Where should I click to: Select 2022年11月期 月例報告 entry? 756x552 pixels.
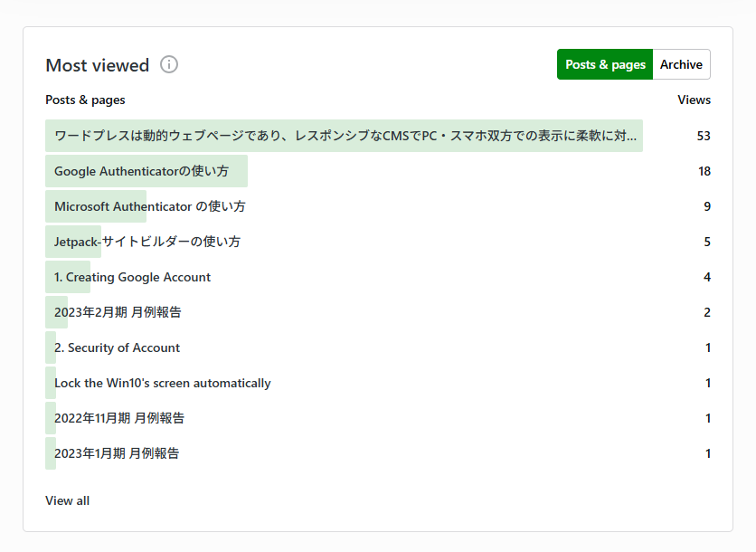119,418
